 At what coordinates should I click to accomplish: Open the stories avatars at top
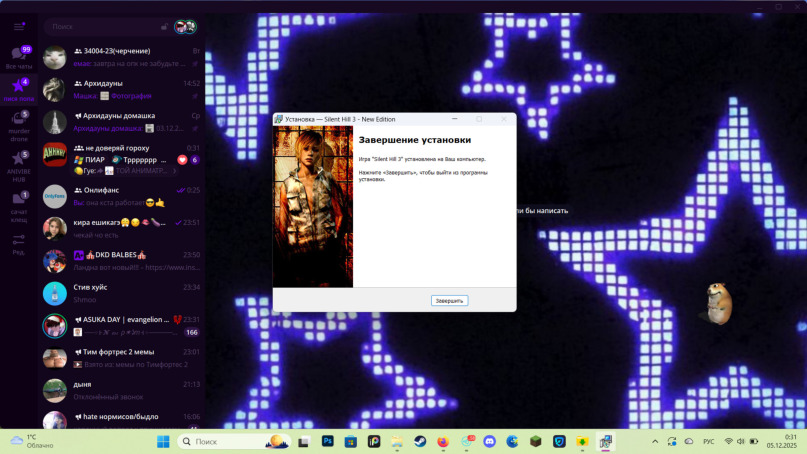tap(185, 26)
